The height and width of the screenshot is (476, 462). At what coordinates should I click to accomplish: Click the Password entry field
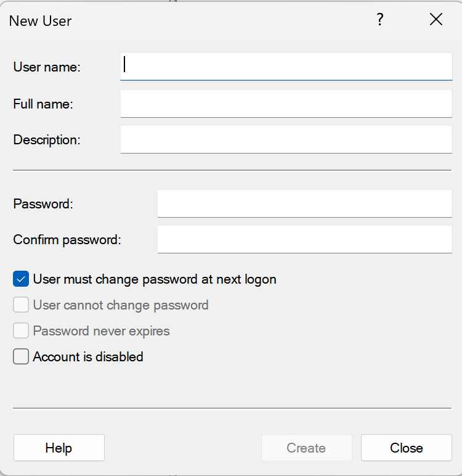coord(304,203)
